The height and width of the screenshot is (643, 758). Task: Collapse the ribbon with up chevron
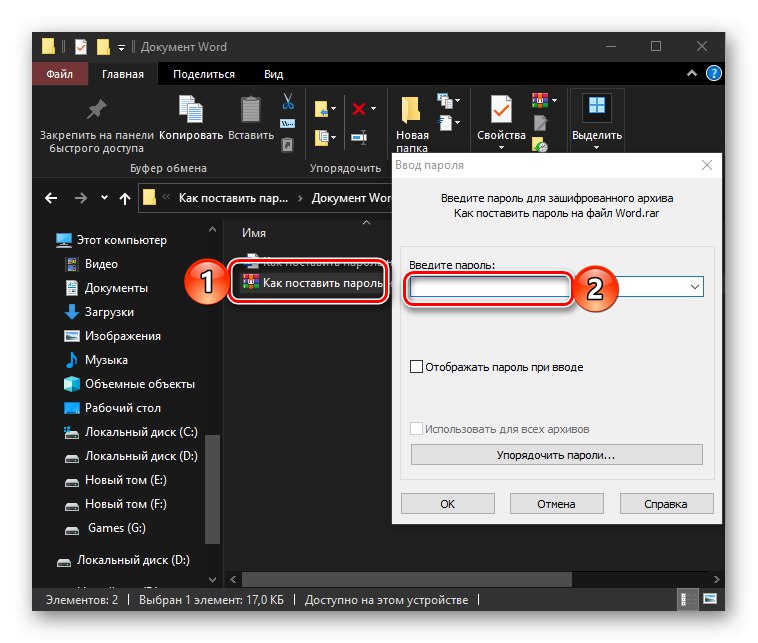692,73
